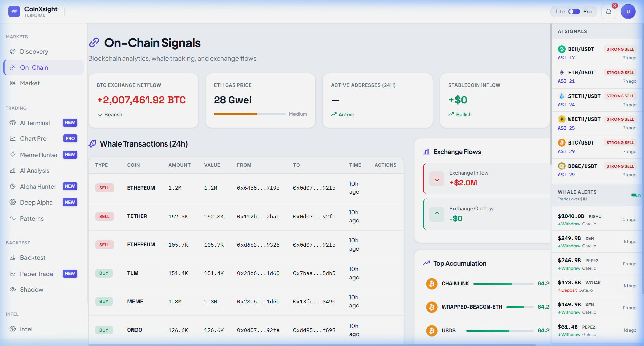The width and height of the screenshot is (644, 346).
Task: Open the BTC/USDT AI signal
Action: [x=597, y=147]
